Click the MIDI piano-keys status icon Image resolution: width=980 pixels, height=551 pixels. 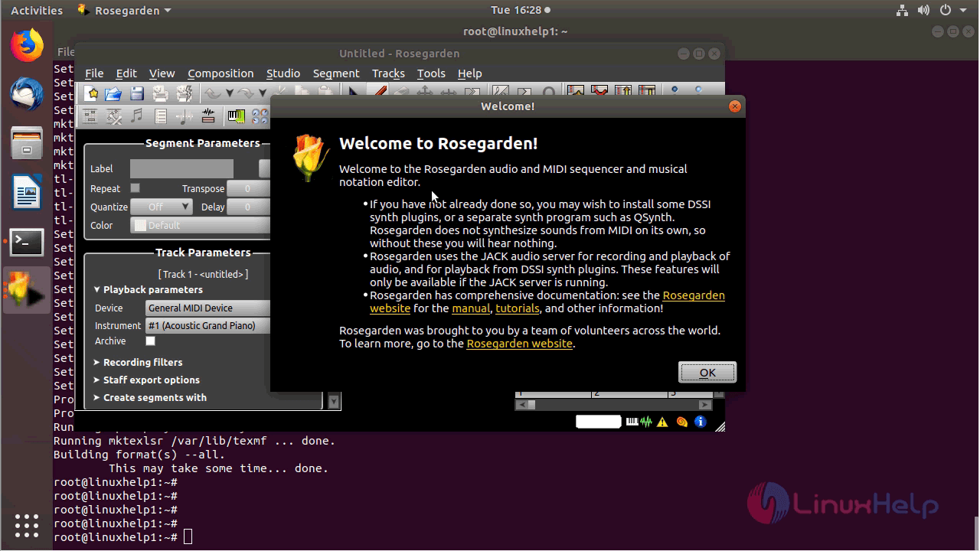click(632, 422)
